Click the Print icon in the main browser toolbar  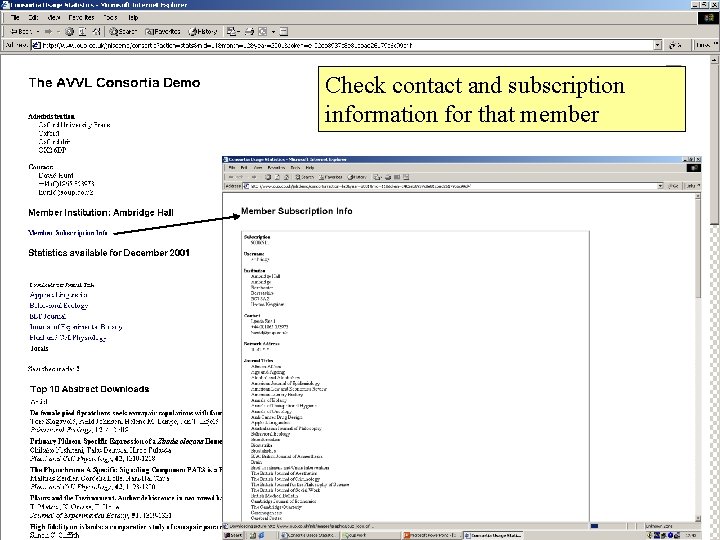click(x=249, y=31)
